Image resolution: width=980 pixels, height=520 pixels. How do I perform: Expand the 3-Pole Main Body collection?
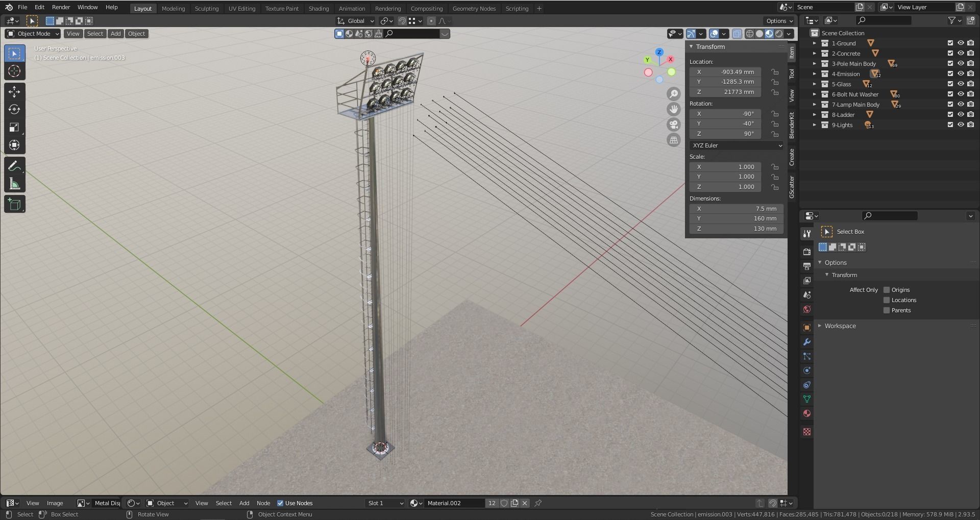(814, 63)
